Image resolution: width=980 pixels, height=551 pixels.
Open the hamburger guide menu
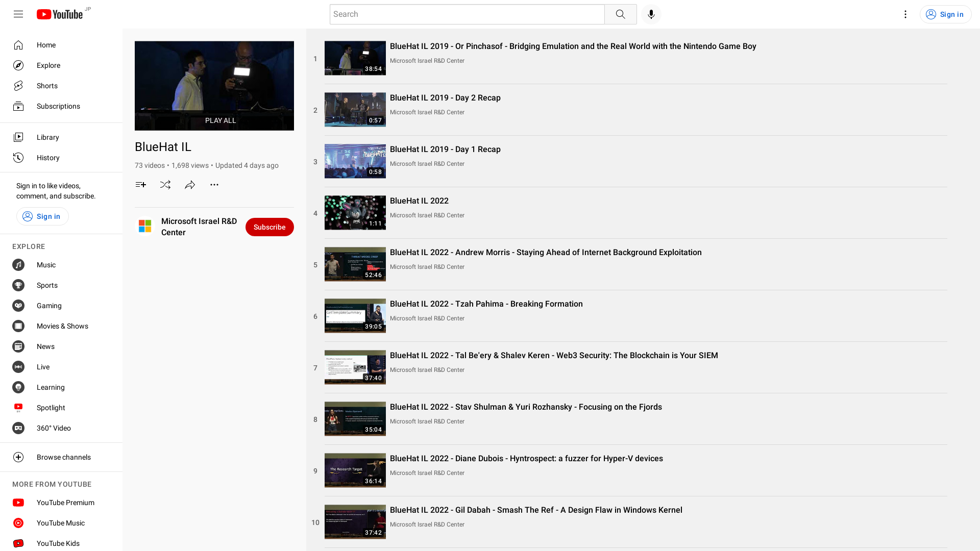pyautogui.click(x=18, y=14)
